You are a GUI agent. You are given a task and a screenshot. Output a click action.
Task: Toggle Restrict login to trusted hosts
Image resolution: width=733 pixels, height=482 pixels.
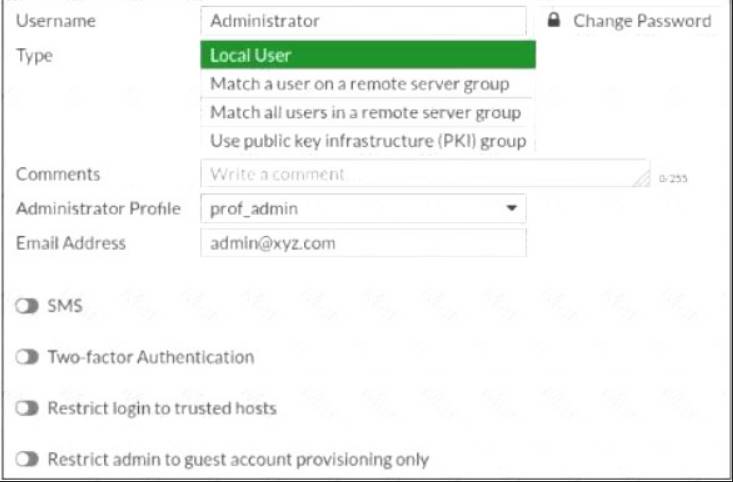point(27,408)
